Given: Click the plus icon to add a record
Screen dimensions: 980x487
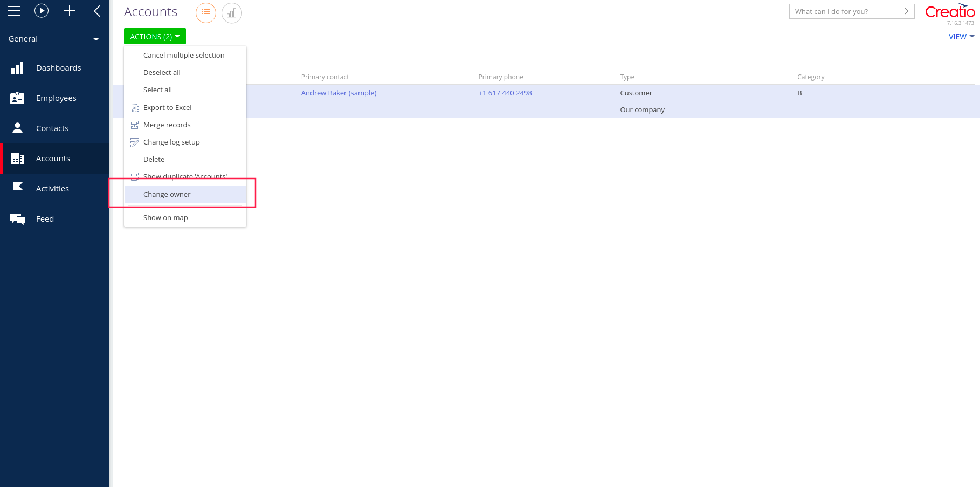Looking at the screenshot, I should 69,11.
